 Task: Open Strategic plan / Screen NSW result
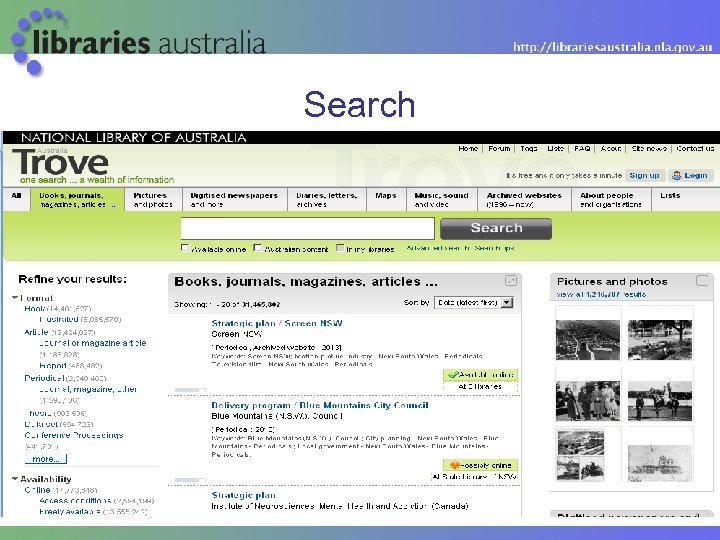click(277, 323)
